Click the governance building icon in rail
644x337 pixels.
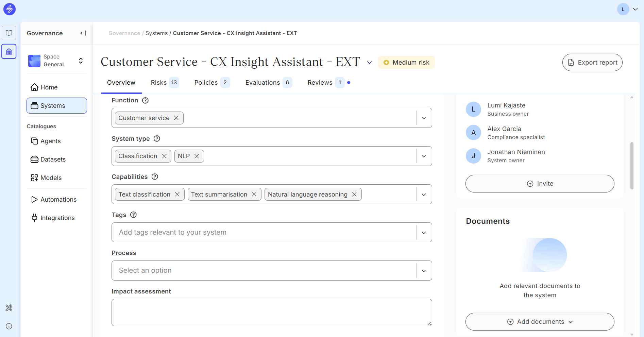(x=9, y=52)
